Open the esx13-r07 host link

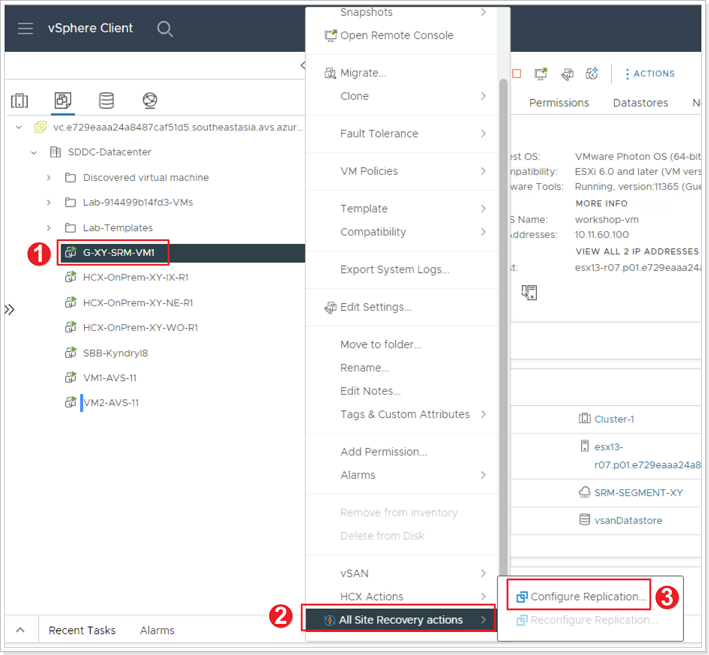(648, 456)
